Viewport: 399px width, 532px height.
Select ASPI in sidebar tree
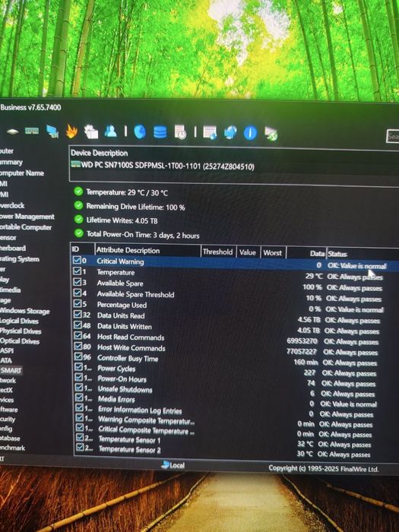click(x=7, y=350)
